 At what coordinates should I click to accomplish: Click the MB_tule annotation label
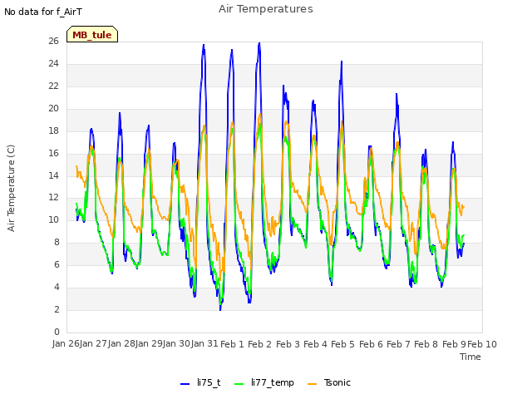(92, 35)
